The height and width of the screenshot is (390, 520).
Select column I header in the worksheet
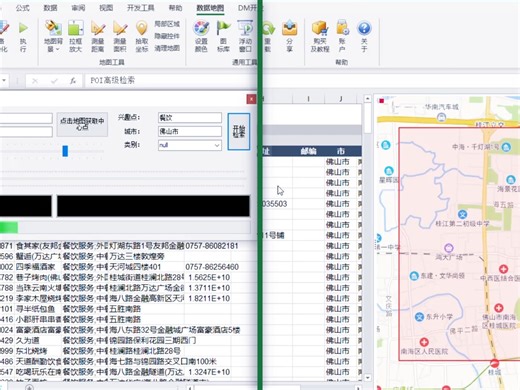click(308, 99)
